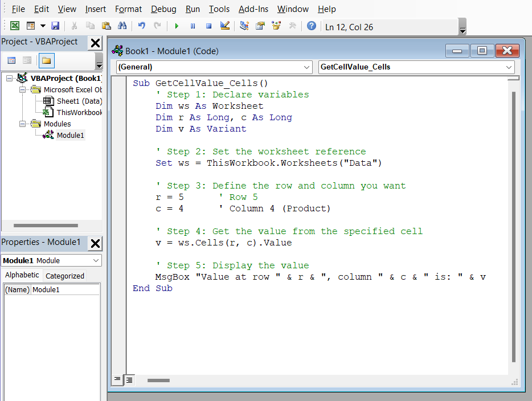Open the GetCellValue_Cells procedure dropdown
The width and height of the screenshot is (532, 401).
coord(416,67)
